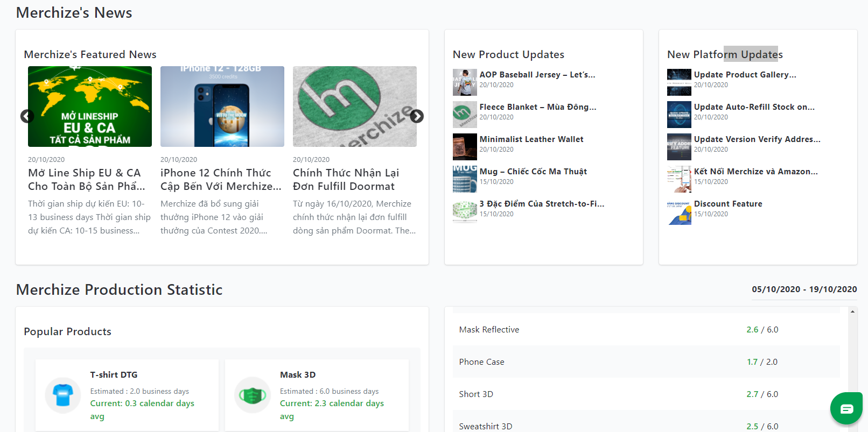Open 'iPhone 12 Chính Thức' article title

coord(221,180)
